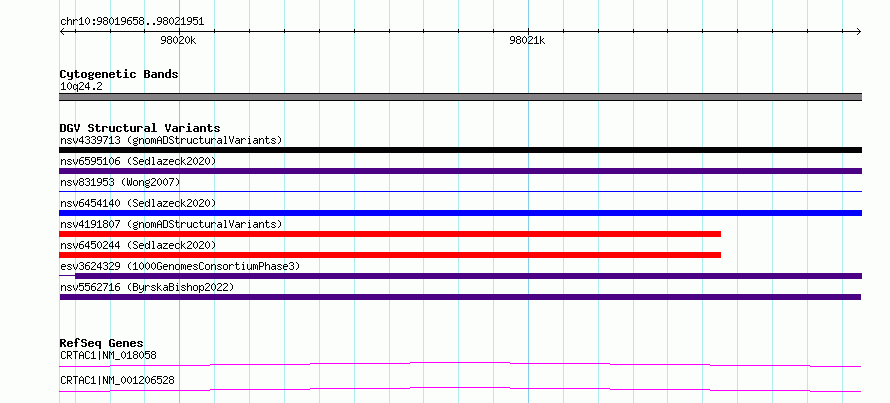Click the magenta CRTAC1|NM_001206528 transcript line
The width and height of the screenshot is (890, 403).
point(460,389)
